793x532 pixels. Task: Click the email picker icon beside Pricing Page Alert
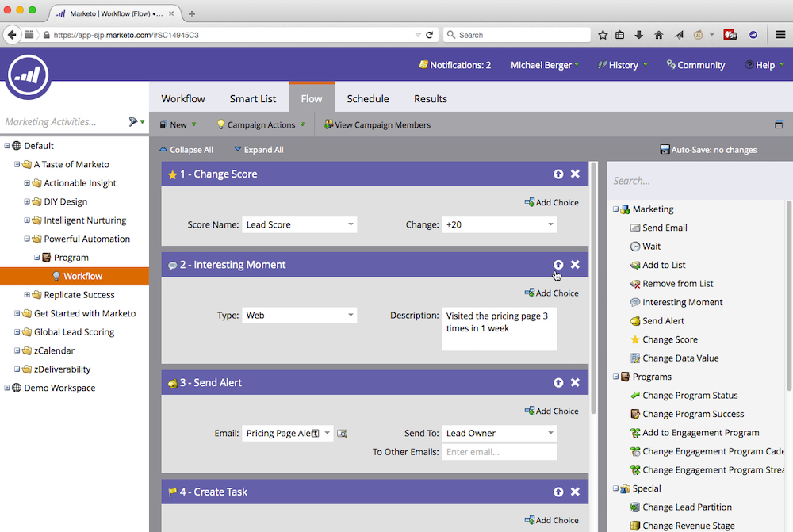342,434
